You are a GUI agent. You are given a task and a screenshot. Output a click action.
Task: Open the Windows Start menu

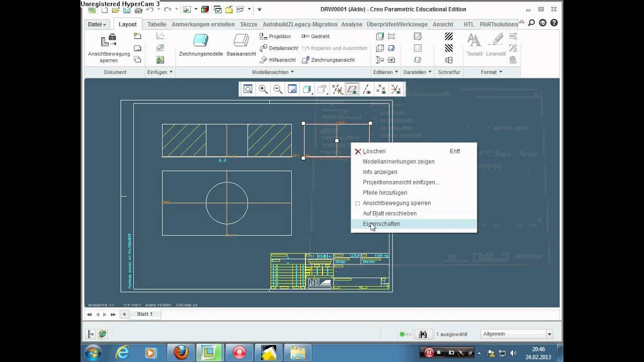tap(94, 353)
